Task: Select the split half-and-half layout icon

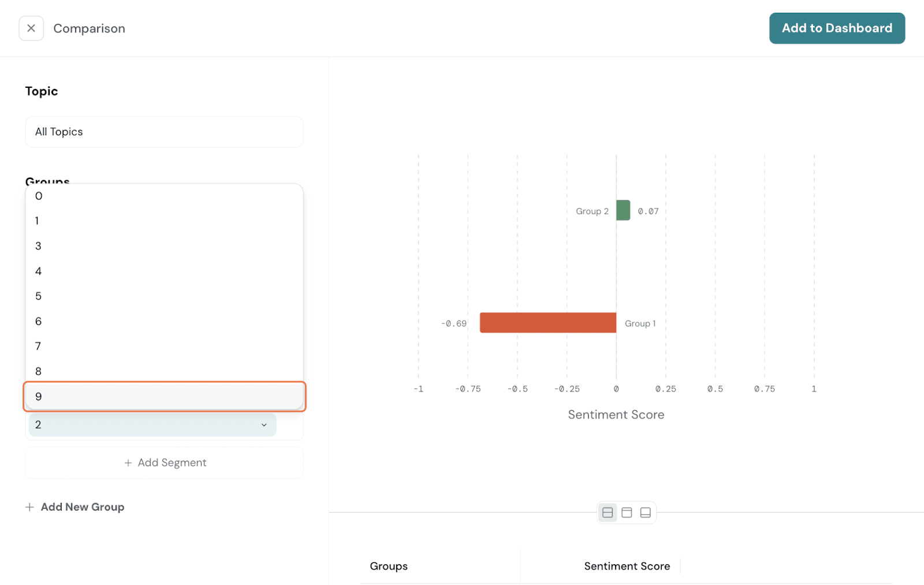Action: click(607, 512)
